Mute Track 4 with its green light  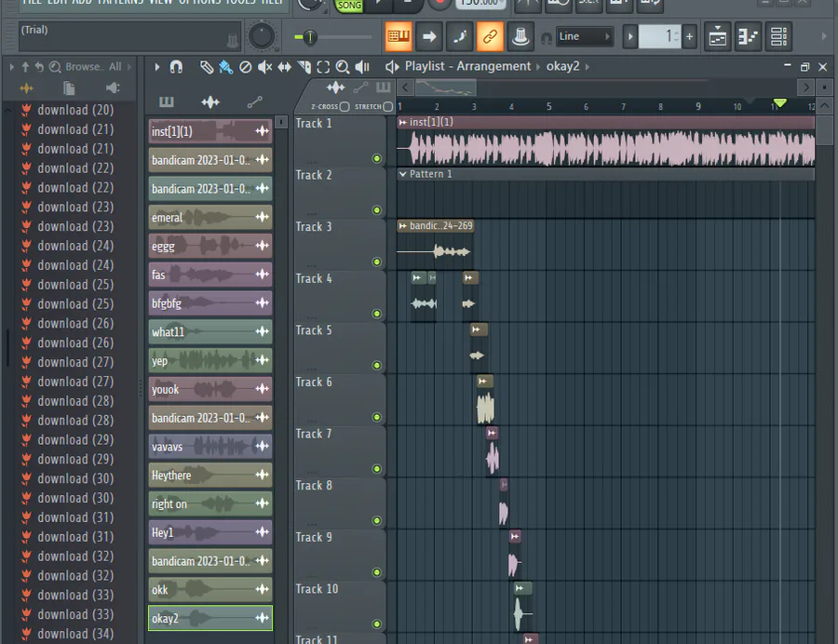(x=377, y=314)
